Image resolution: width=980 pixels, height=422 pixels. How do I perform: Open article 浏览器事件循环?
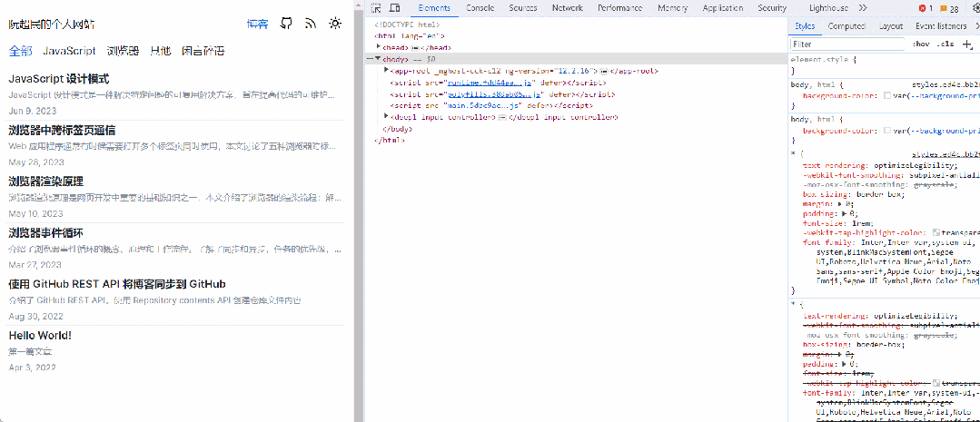click(x=46, y=233)
